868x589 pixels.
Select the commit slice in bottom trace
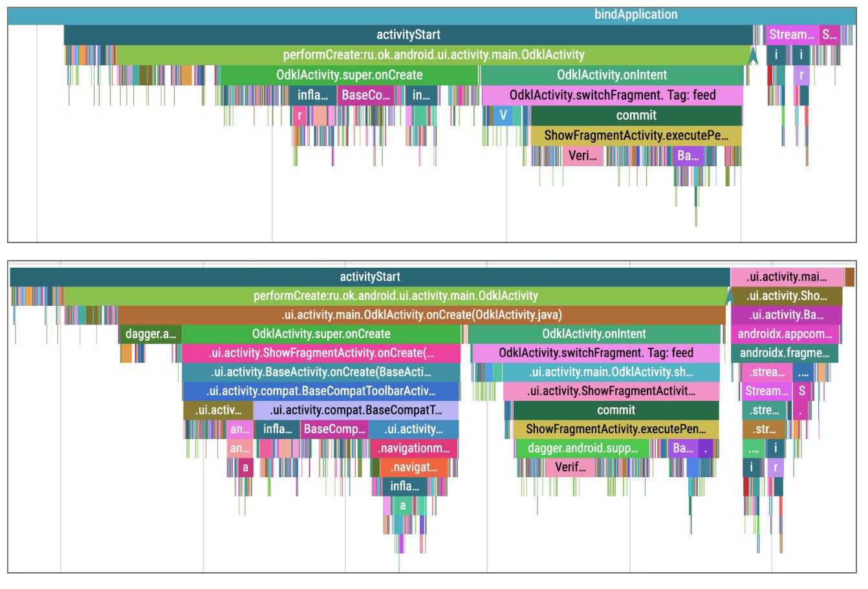pos(616,411)
